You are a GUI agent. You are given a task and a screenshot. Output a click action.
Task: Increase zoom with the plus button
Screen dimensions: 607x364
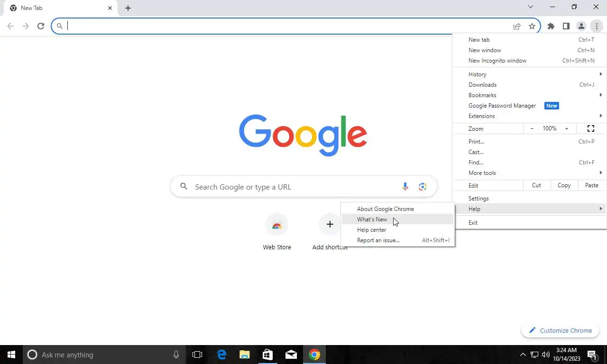567,129
